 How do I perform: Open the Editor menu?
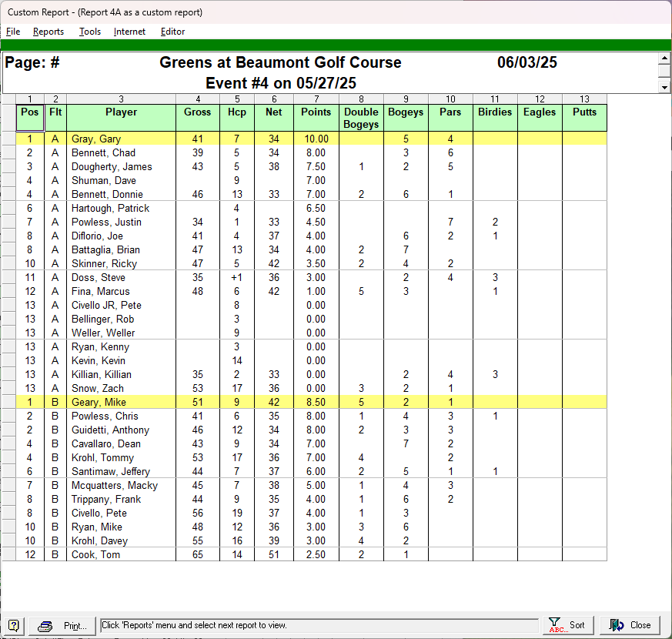click(x=172, y=32)
